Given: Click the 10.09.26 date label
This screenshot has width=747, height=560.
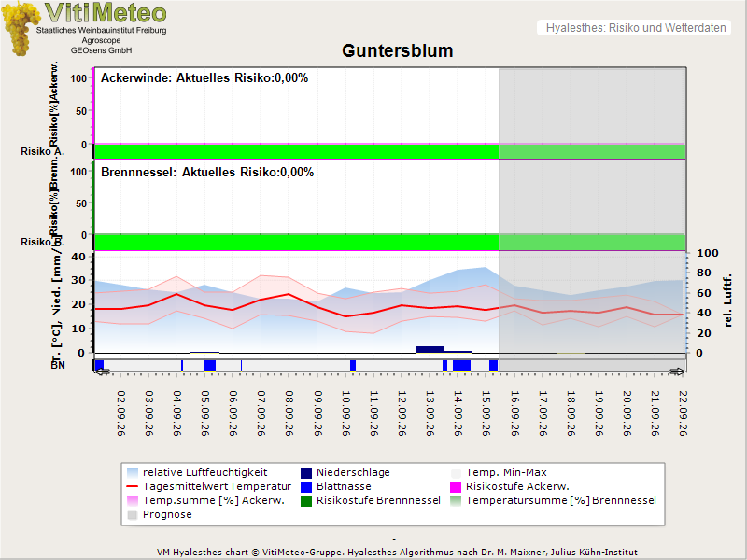Looking at the screenshot, I should tap(346, 413).
